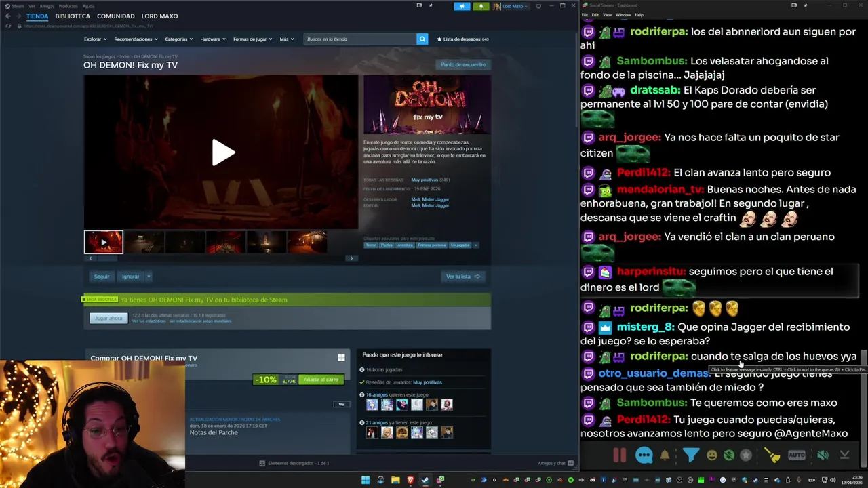This screenshot has height=488, width=868.
Task: Toggle the green speaker mute icon in Social Stream
Action: pyautogui.click(x=823, y=455)
